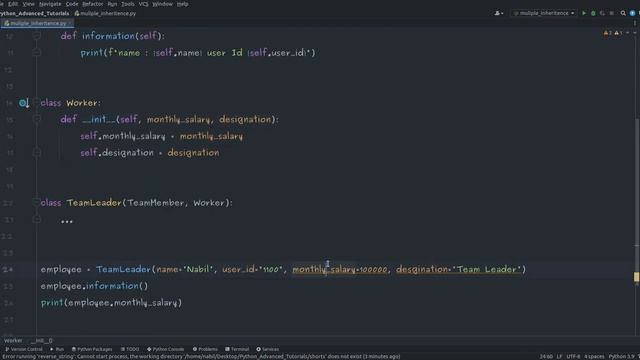Change the LF line separator setting
The width and height of the screenshot is (640, 360).
pyautogui.click(x=559, y=357)
